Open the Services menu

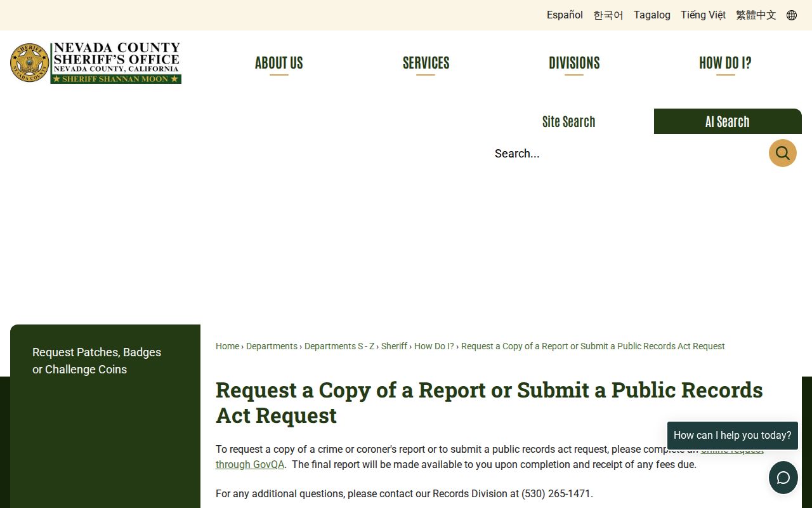coord(426,63)
